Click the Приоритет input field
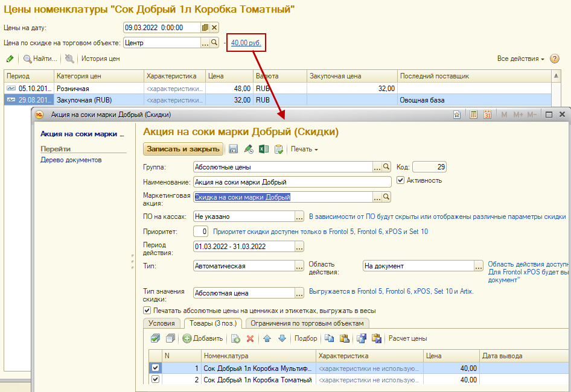 (200, 232)
